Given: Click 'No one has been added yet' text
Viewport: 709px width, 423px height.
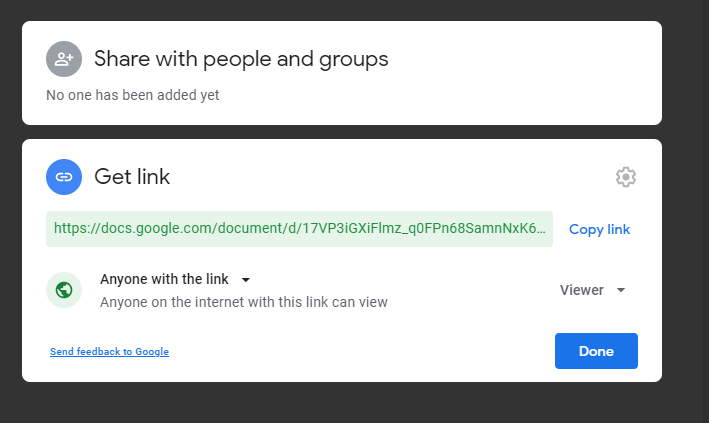Looking at the screenshot, I should click(x=133, y=96).
